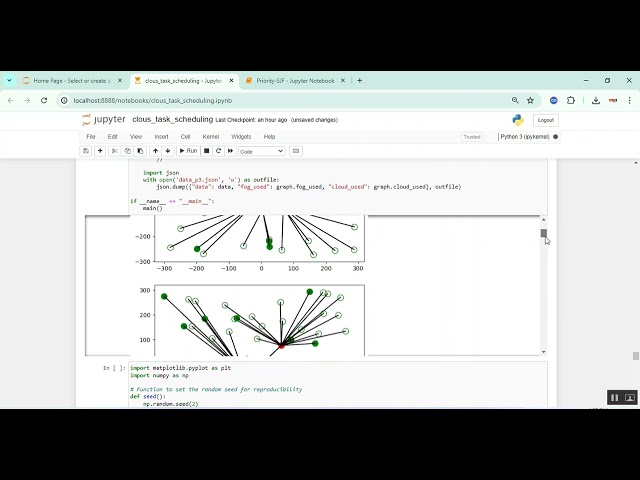Viewport: 640px width, 480px height.
Task: Open the tab search dropdown arrow
Action: [9, 81]
